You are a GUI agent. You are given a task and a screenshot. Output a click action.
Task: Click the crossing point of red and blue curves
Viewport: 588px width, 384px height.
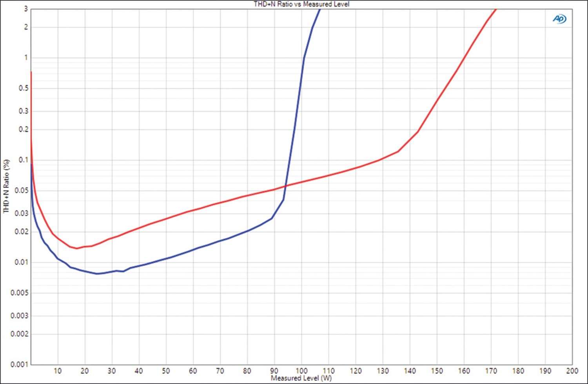(x=285, y=186)
